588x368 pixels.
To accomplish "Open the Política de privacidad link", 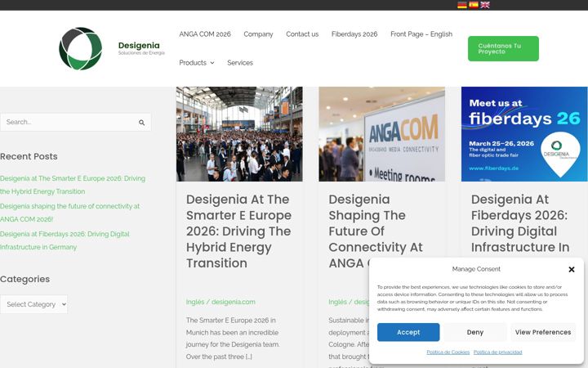I will 497,352.
